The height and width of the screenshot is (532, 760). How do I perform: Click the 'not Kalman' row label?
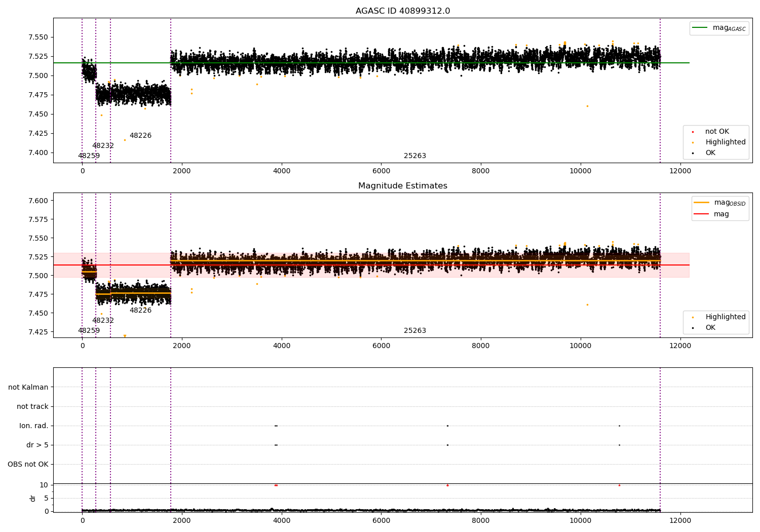click(28, 388)
